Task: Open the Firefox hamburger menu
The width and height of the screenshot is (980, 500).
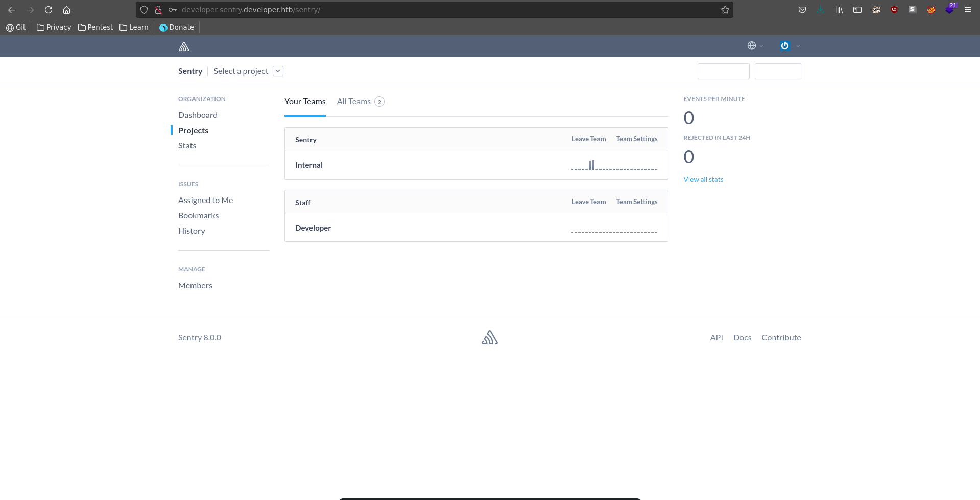Action: (x=967, y=10)
